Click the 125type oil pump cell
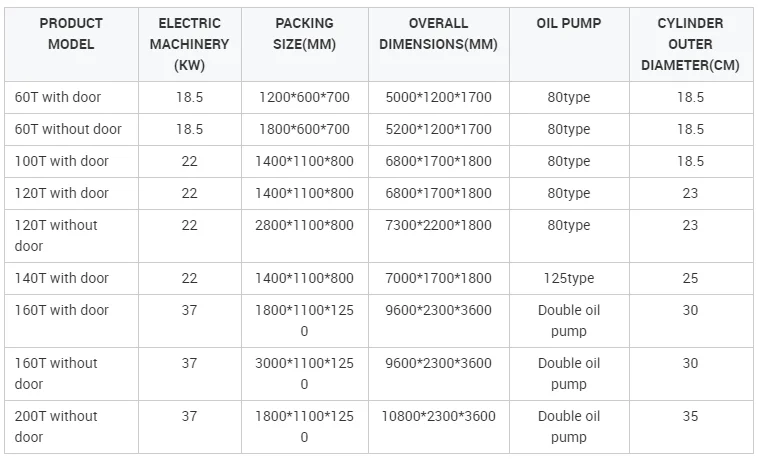 (569, 278)
